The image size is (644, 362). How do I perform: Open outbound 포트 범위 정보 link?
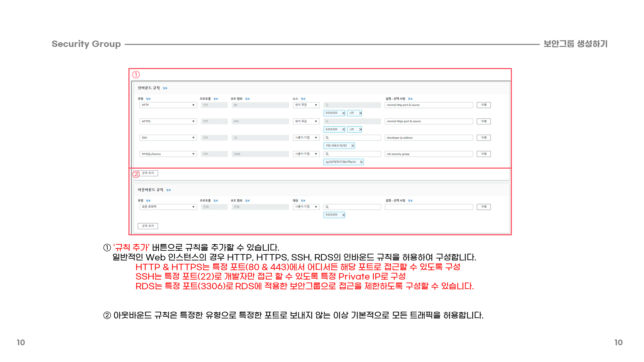(x=248, y=201)
